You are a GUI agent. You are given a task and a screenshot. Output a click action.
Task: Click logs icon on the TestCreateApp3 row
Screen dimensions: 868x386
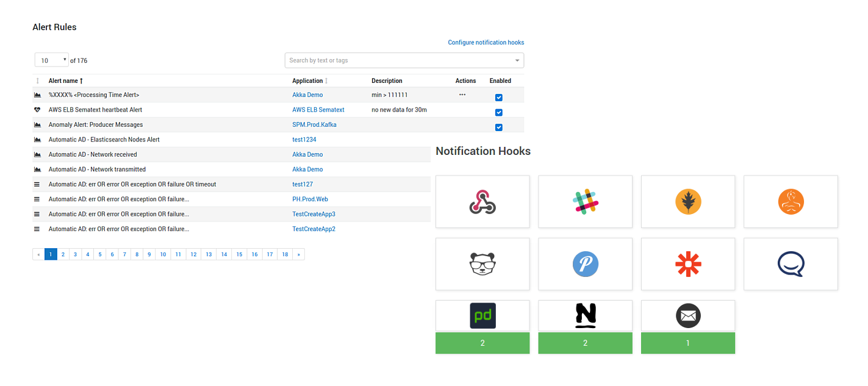tap(37, 214)
